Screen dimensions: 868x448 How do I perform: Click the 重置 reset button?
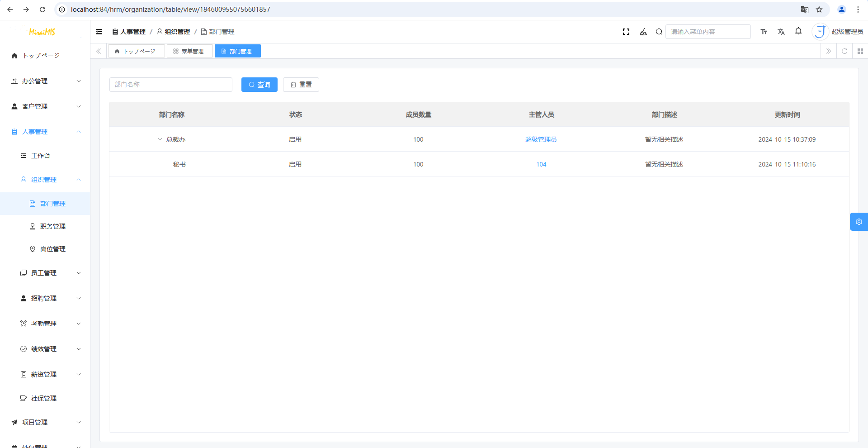point(301,85)
